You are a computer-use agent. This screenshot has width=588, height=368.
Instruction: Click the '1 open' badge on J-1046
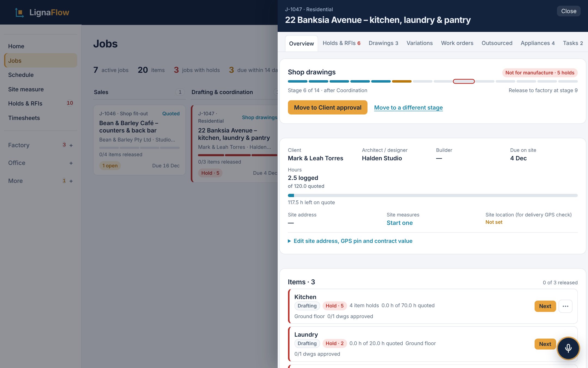pos(110,166)
